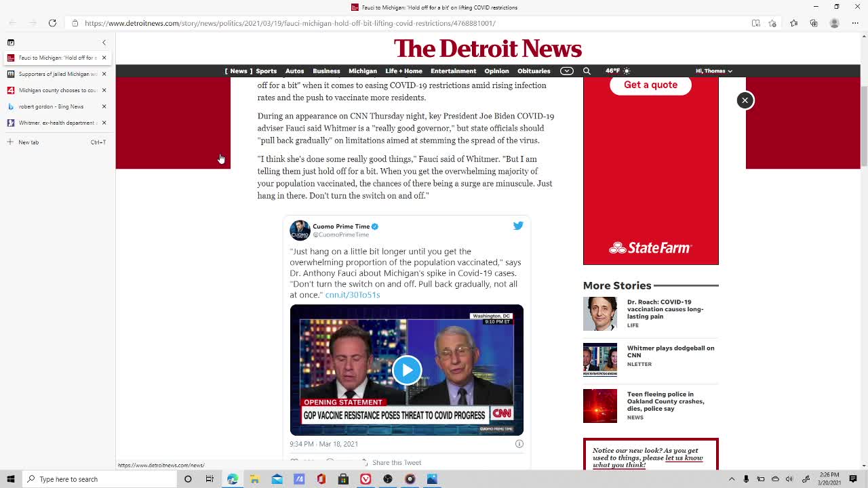
Task: Expand the Hi, Thomas account dropdown
Action: (713, 71)
